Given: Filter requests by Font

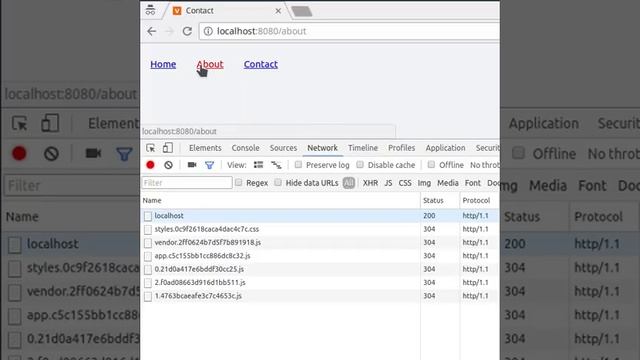Looking at the screenshot, I should point(473,183).
